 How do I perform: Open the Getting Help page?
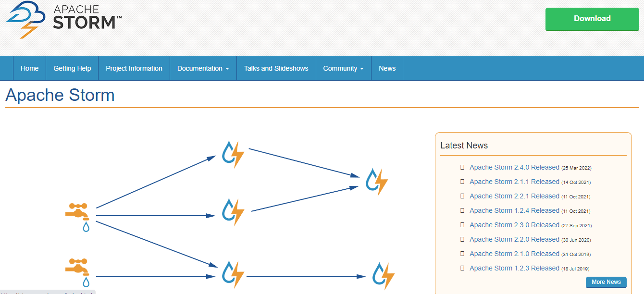[x=72, y=68]
